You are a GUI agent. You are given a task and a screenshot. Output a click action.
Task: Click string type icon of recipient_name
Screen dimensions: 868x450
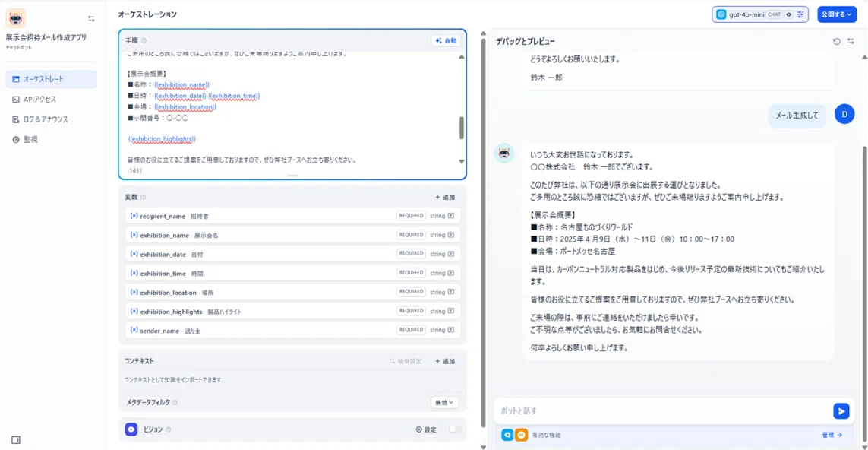pyautogui.click(x=451, y=216)
